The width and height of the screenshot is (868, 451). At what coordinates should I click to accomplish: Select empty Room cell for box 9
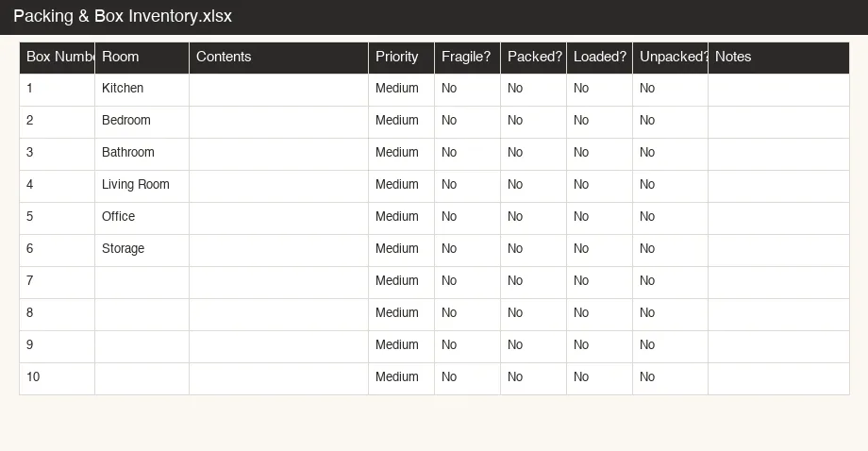click(142, 346)
